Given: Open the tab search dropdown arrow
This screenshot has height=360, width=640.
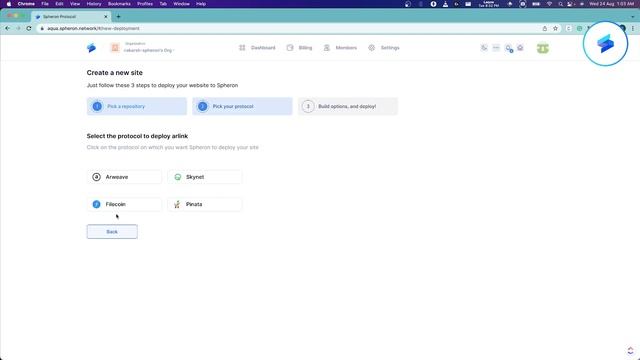Looking at the screenshot, I should click(x=633, y=16).
